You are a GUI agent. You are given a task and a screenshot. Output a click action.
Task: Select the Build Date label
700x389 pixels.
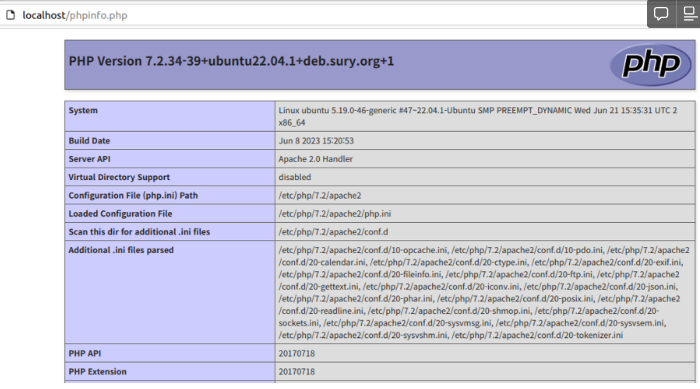(x=89, y=141)
